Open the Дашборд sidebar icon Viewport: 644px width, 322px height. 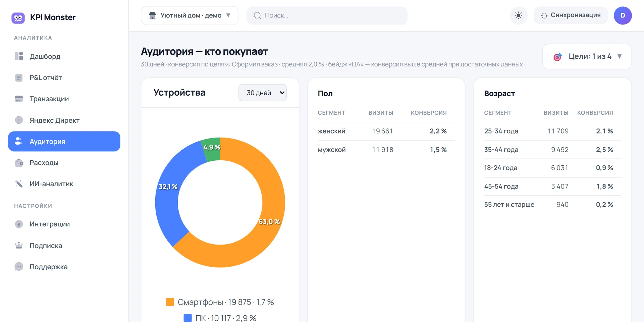pos(19,56)
